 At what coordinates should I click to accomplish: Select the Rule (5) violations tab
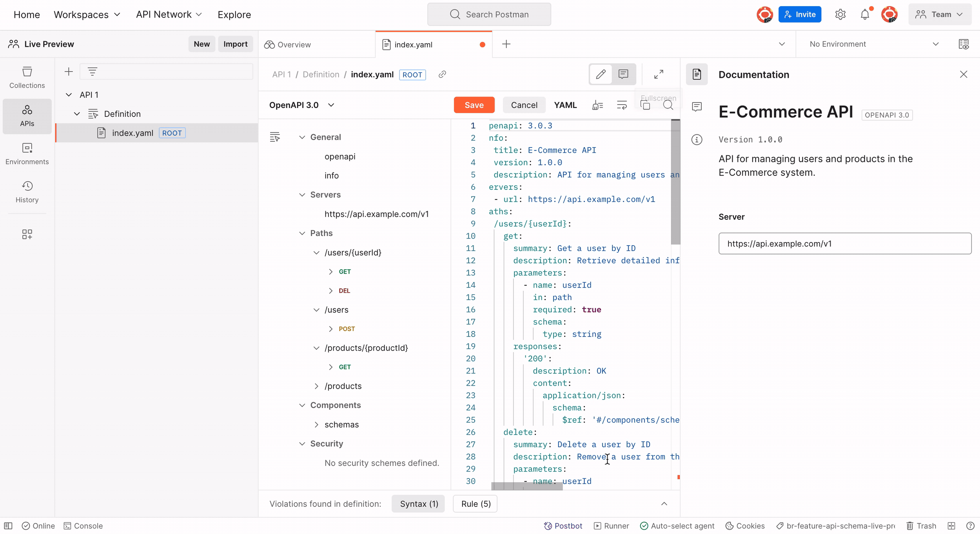click(x=475, y=504)
